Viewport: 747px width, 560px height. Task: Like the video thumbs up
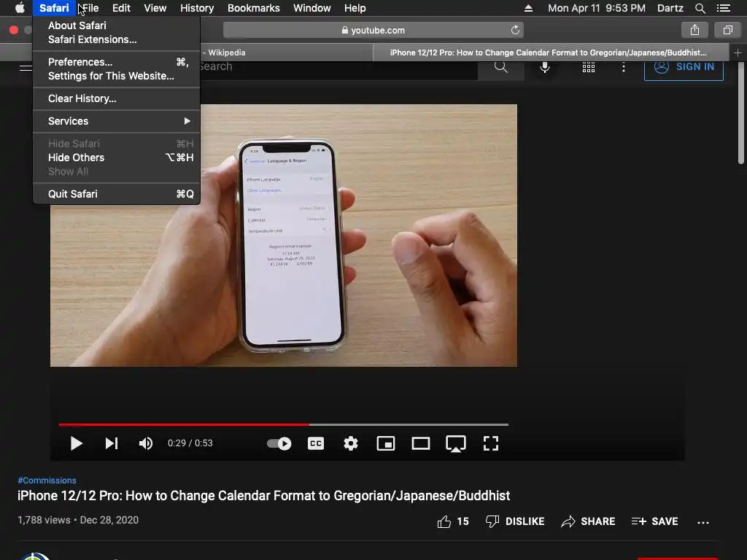(x=453, y=521)
